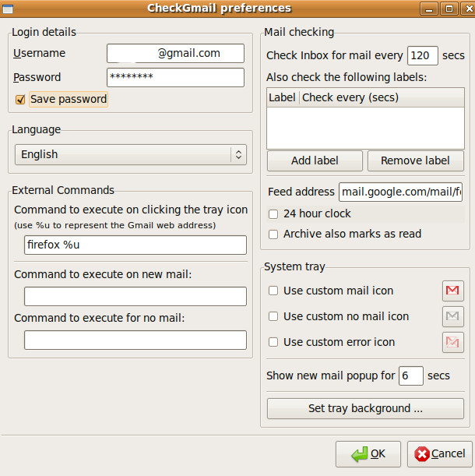
Task: Click the Remove label button
Action: pos(416,160)
